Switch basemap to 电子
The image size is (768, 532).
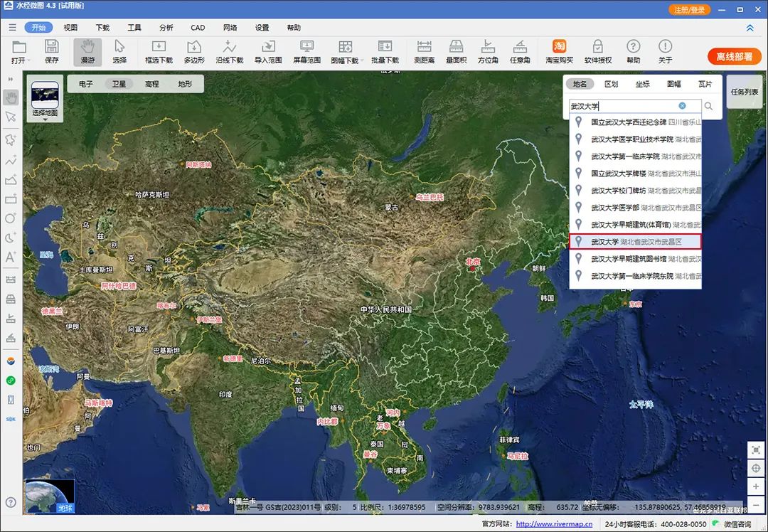(x=86, y=84)
